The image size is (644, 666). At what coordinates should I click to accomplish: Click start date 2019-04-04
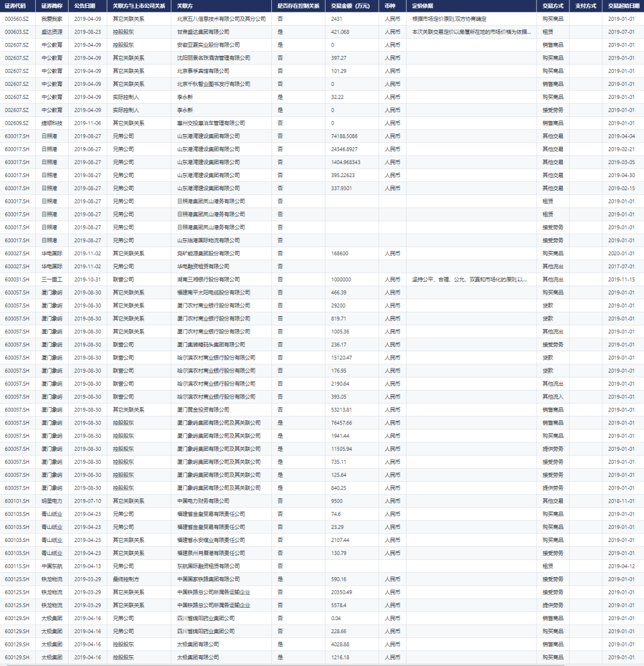click(x=621, y=137)
